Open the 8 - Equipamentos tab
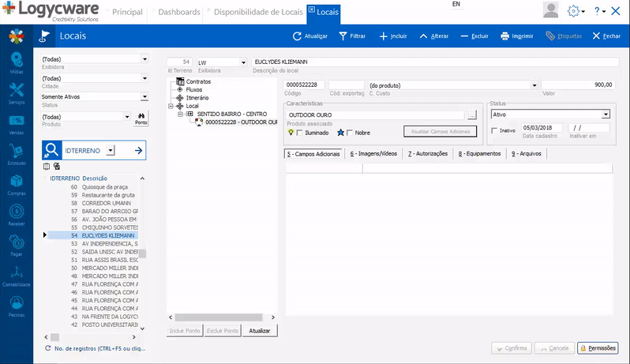630x364 pixels. click(480, 154)
